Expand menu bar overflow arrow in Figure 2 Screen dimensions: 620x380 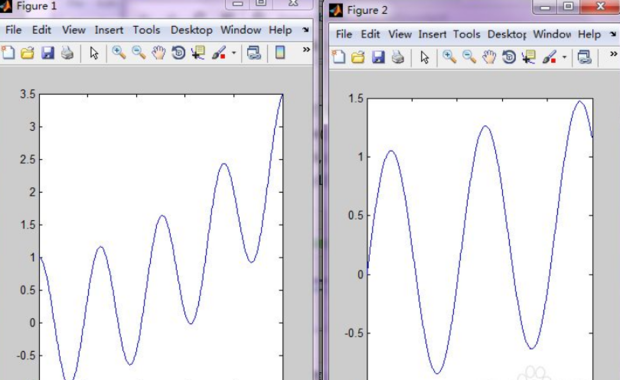click(x=613, y=34)
